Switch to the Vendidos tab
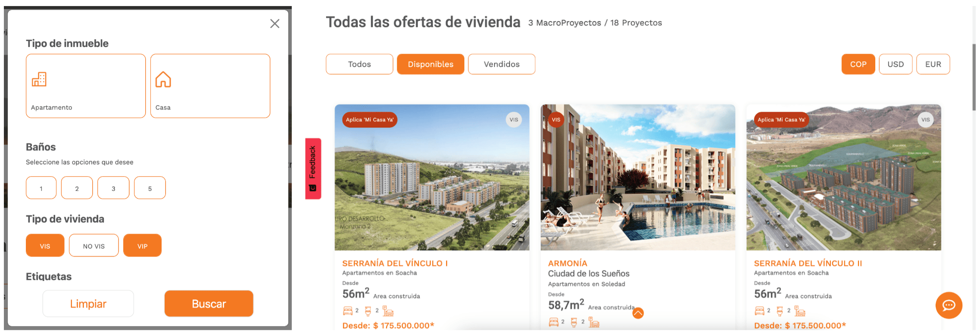This screenshot has height=336, width=980. 502,64
